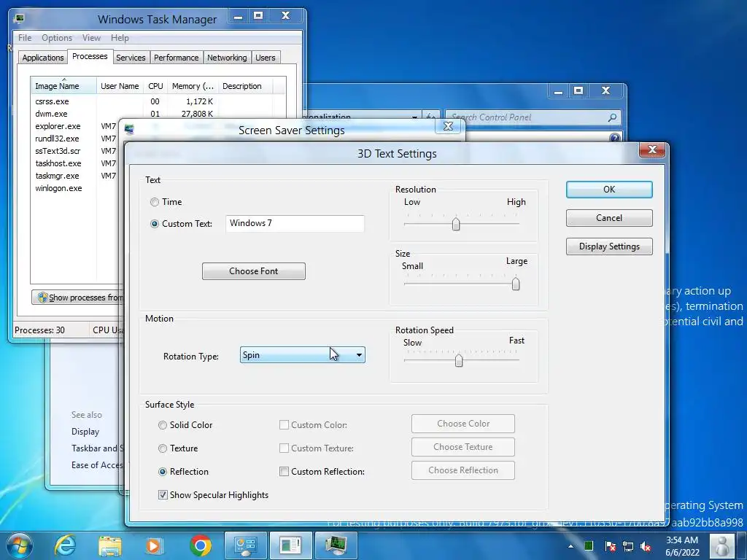
Task: Launch Google Chrome from taskbar
Action: click(x=201, y=545)
